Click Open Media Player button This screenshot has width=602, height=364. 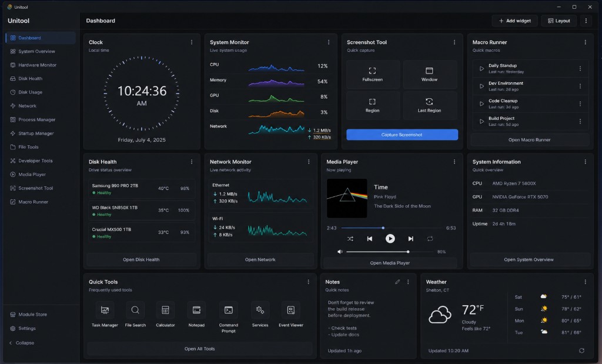point(390,263)
